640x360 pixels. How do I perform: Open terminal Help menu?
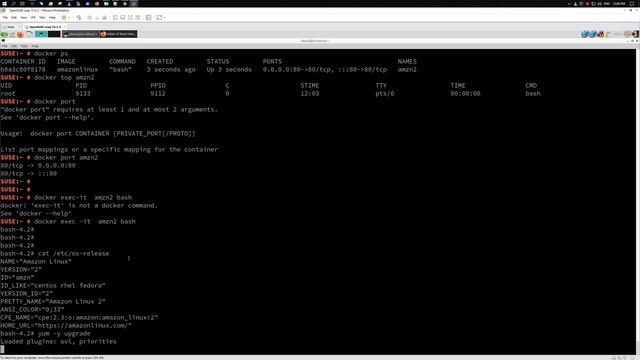35,46
